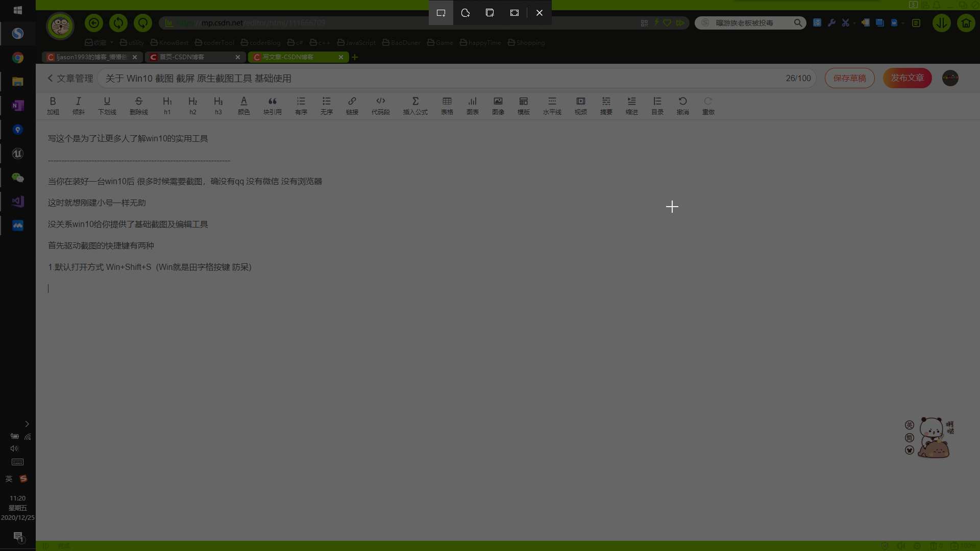Click the Horizontal line icon

[x=552, y=101]
